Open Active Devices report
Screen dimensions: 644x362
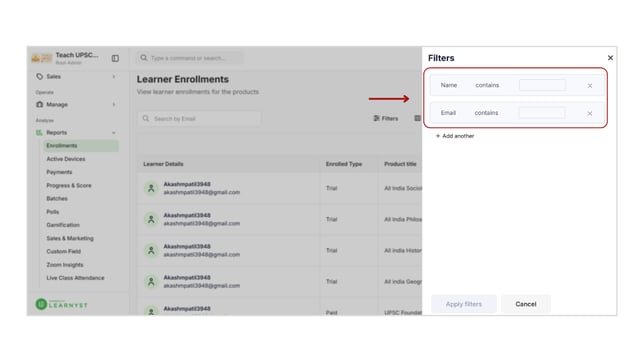pyautogui.click(x=66, y=159)
